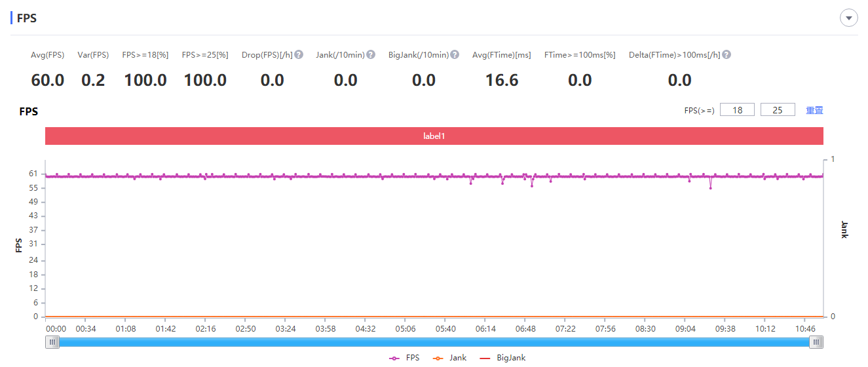868x367 pixels.
Task: Toggle the Jank series in chart legend
Action: [x=450, y=358]
